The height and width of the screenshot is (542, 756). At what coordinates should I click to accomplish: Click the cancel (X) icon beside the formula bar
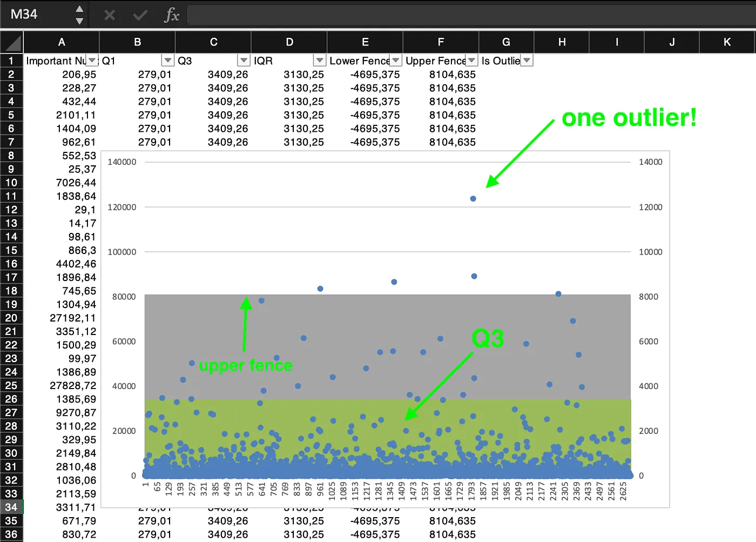(110, 16)
